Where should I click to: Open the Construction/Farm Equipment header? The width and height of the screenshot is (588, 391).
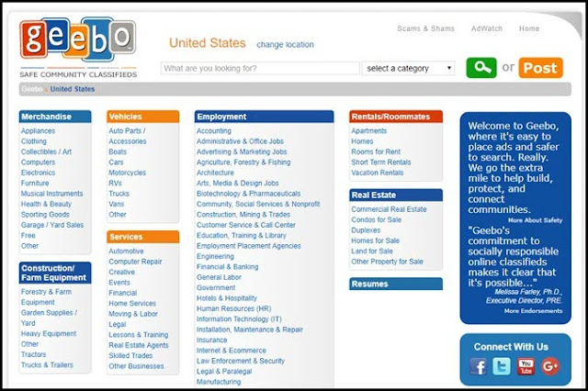click(x=55, y=273)
